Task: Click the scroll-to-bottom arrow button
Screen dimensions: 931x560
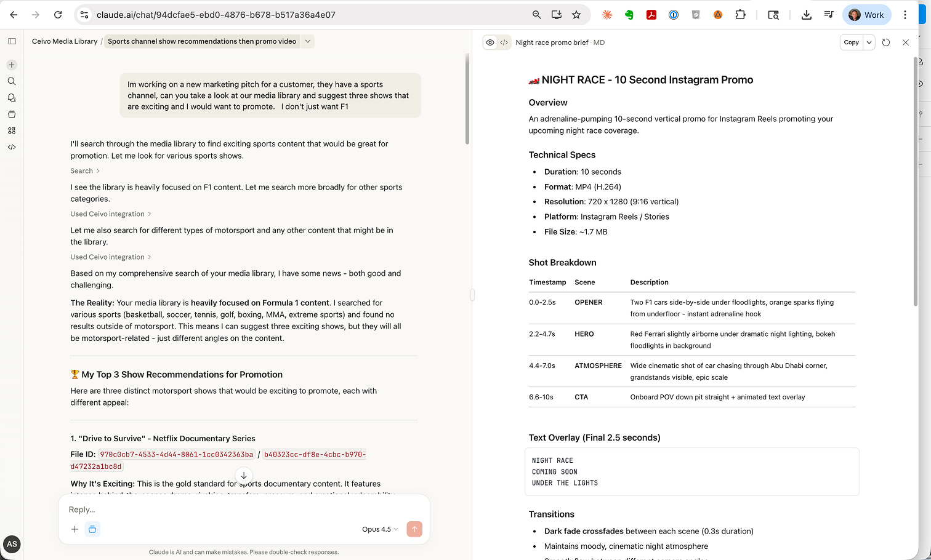Action: pyautogui.click(x=244, y=475)
